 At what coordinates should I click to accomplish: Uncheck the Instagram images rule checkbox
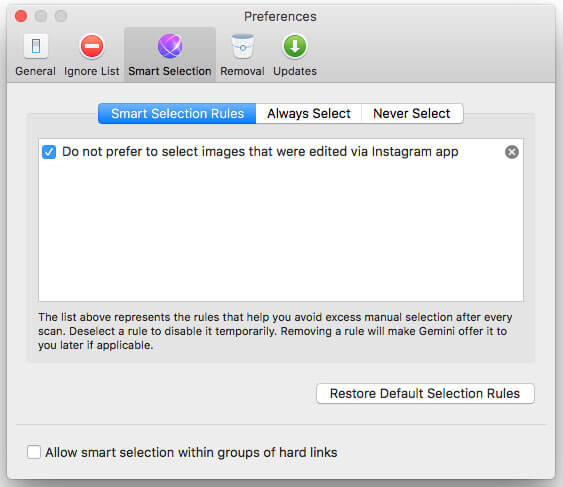[49, 152]
